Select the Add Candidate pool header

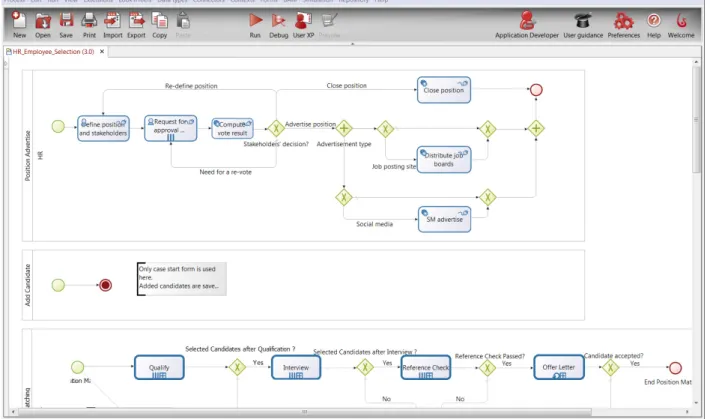point(27,285)
